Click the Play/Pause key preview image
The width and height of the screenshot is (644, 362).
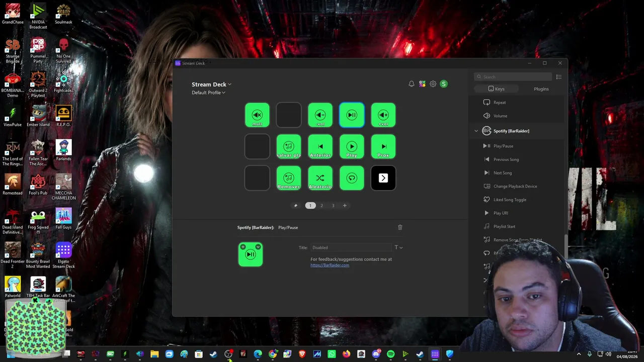pyautogui.click(x=251, y=254)
